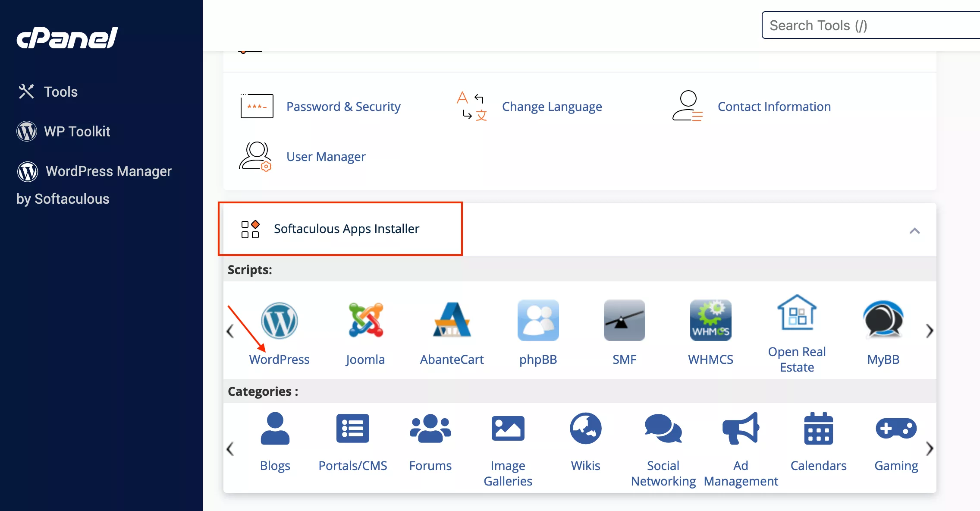This screenshot has height=511, width=980.
Task: Click the Change Language icon
Action: pyautogui.click(x=472, y=106)
